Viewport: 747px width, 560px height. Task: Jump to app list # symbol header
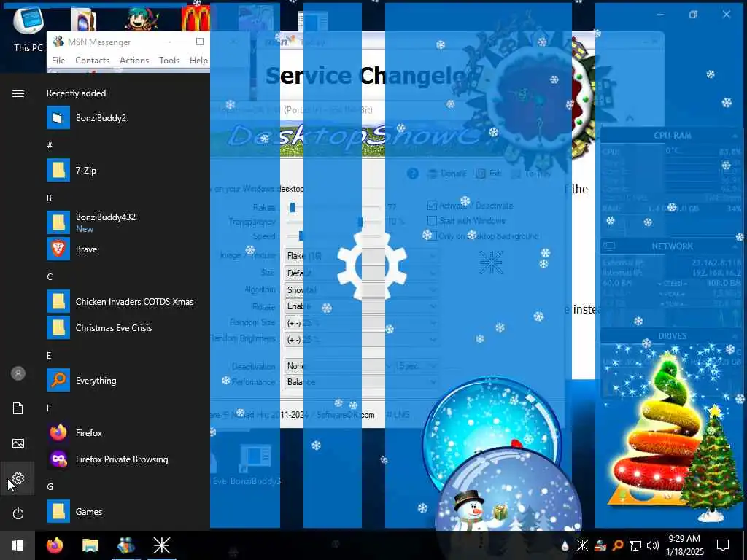pyautogui.click(x=49, y=145)
